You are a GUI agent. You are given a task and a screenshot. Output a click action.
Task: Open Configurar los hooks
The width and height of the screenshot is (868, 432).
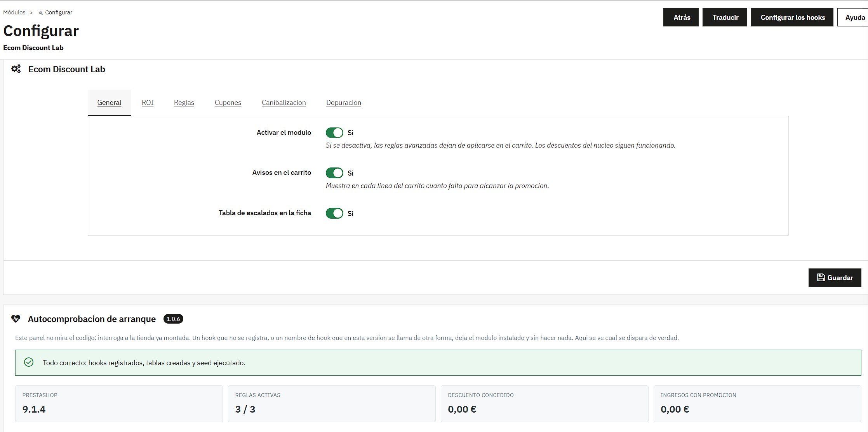coord(792,17)
